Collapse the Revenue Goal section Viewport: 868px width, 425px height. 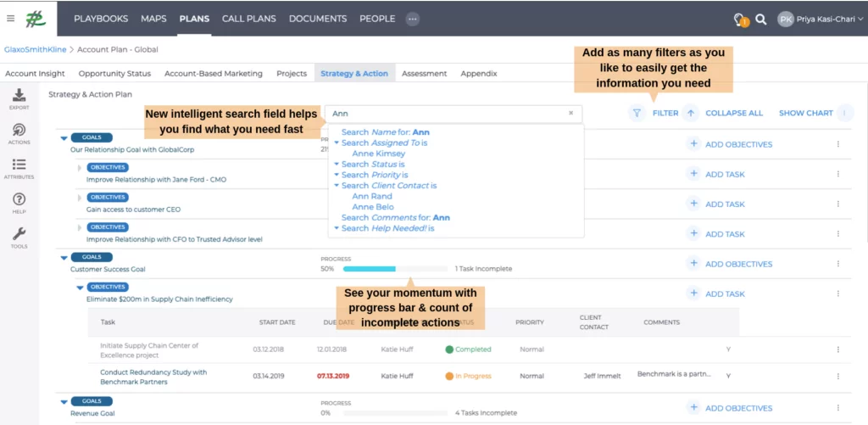[64, 402]
